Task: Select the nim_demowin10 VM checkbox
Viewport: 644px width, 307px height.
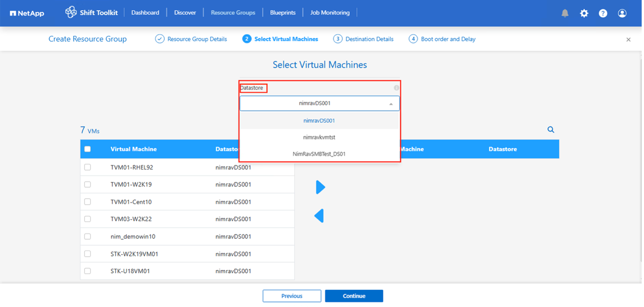Action: (87, 236)
